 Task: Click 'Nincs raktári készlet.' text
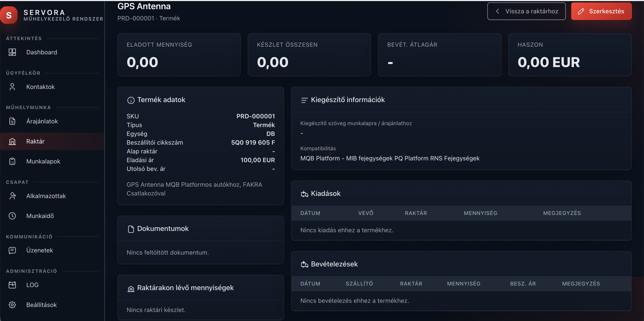click(x=156, y=310)
